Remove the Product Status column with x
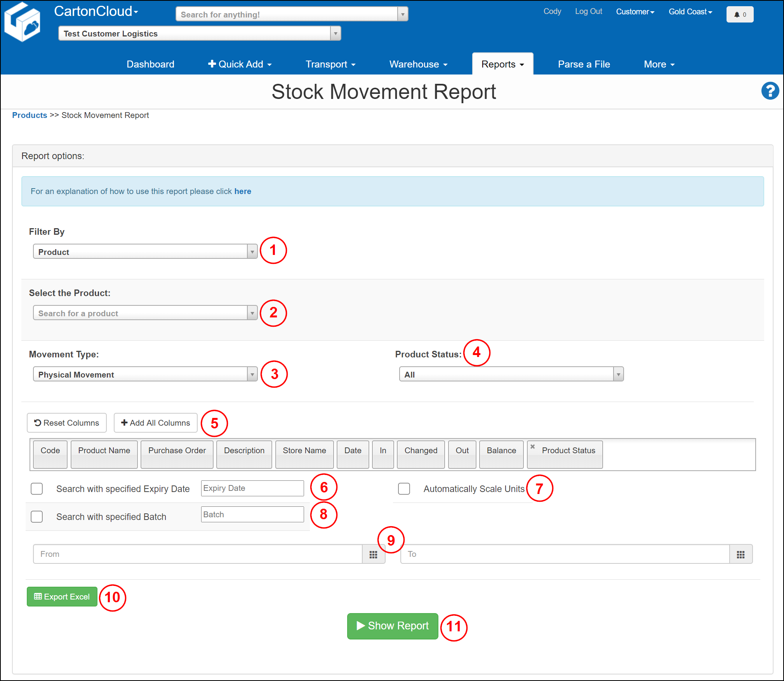784x681 pixels. pyautogui.click(x=533, y=447)
